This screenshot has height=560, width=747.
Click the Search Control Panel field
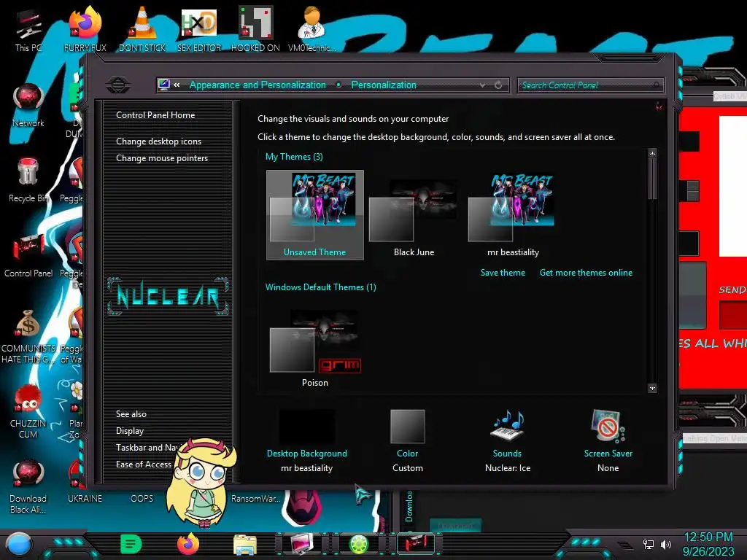pos(590,85)
